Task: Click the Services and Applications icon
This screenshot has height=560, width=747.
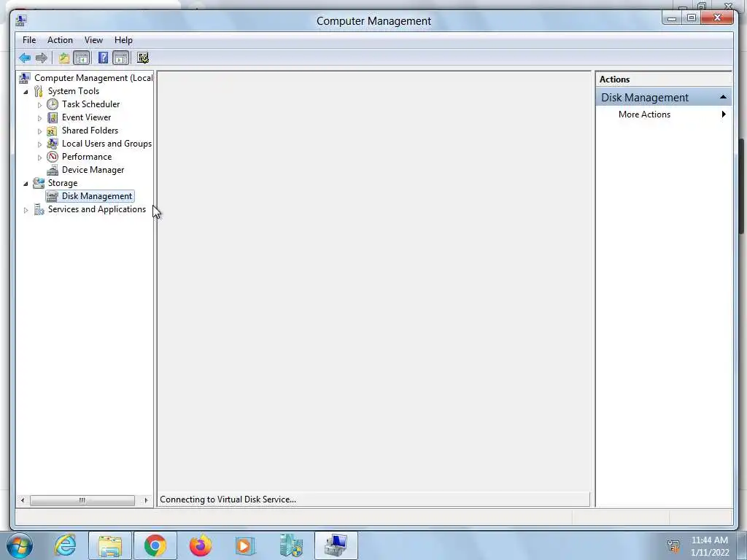Action: point(39,209)
